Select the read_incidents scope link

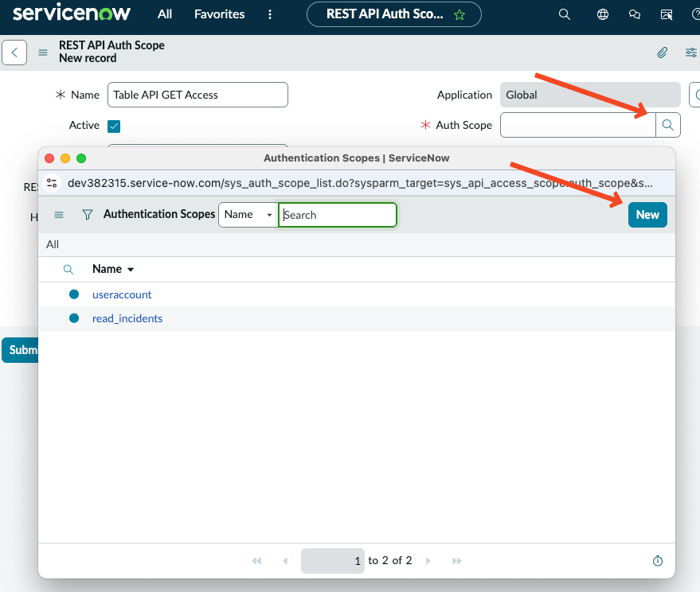[127, 318]
